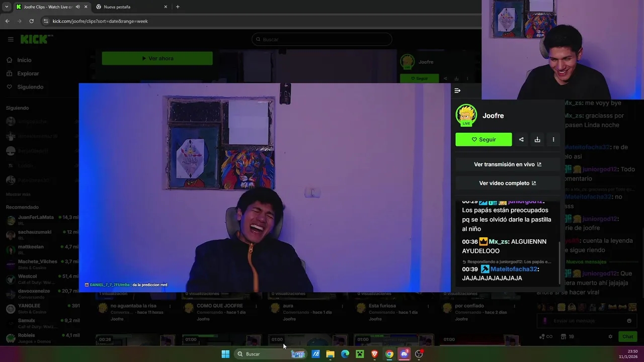Launch Microsoft Edge from taskbar

click(345, 354)
